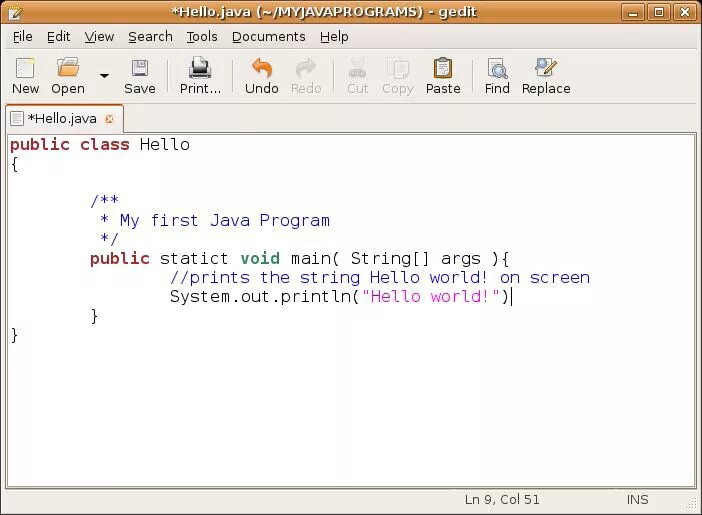Click the '/**' comment opening line
Image resolution: width=702 pixels, height=515 pixels.
pos(105,200)
